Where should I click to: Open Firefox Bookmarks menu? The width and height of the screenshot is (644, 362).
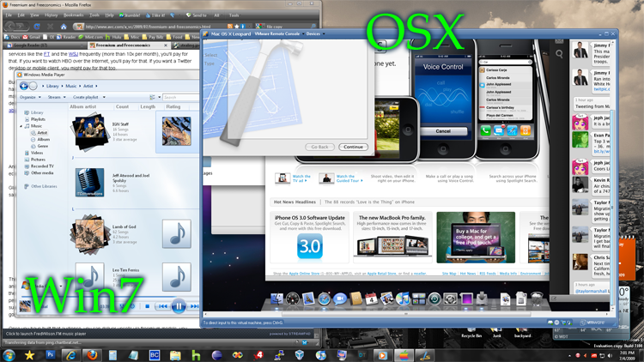(74, 15)
